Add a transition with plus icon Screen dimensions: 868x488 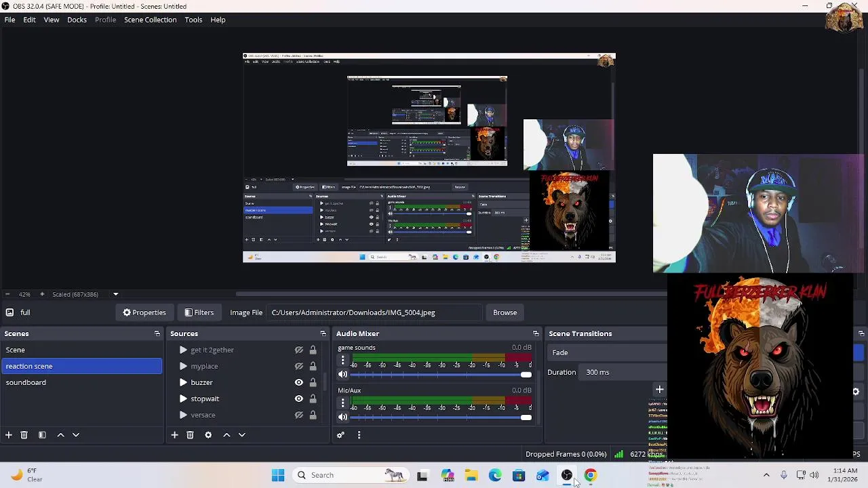click(x=659, y=390)
